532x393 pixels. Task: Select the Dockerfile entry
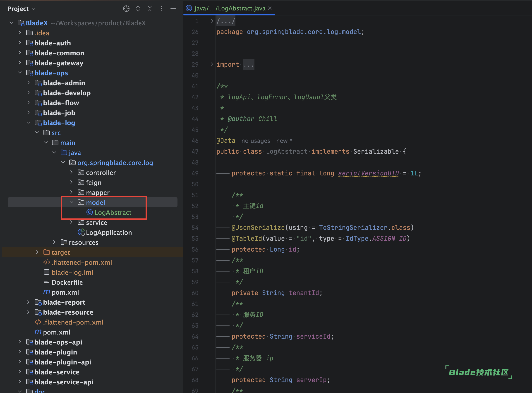pos(63,282)
